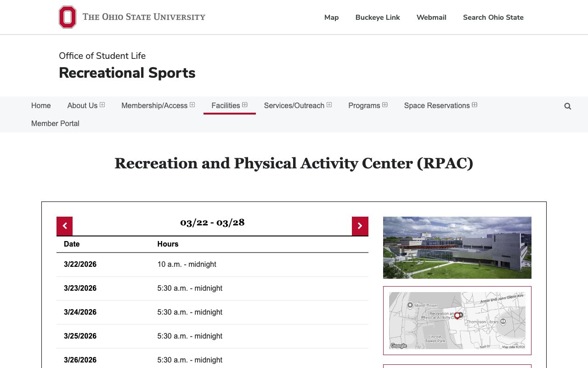Select Home in the navigation menu

[x=41, y=105]
